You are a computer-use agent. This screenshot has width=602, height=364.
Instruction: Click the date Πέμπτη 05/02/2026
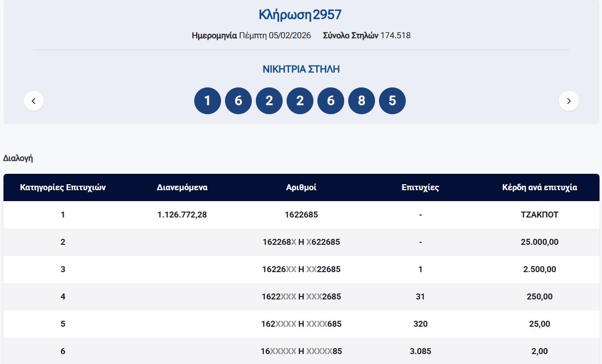[275, 36]
